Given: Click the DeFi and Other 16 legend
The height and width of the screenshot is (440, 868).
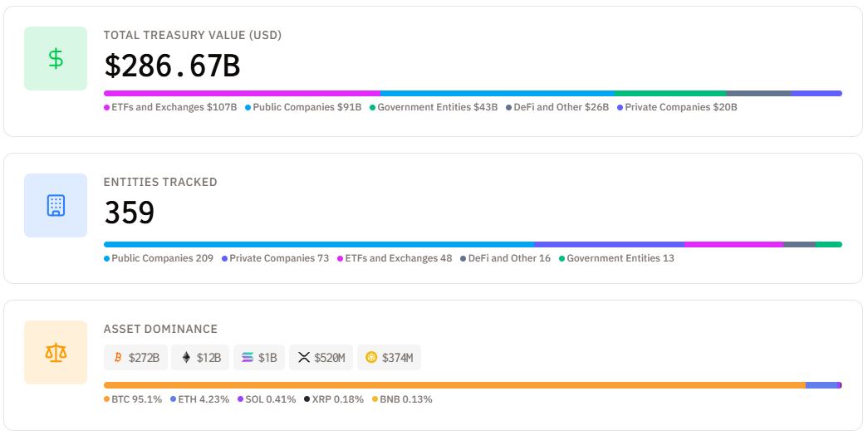Looking at the screenshot, I should pos(505,258).
